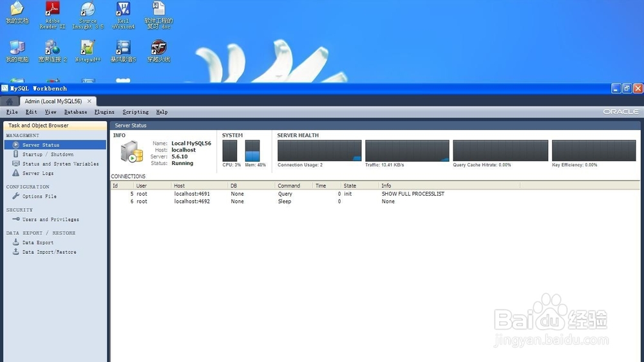Open the Scripting menu
Viewport: 644px width, 362px height.
pyautogui.click(x=135, y=112)
